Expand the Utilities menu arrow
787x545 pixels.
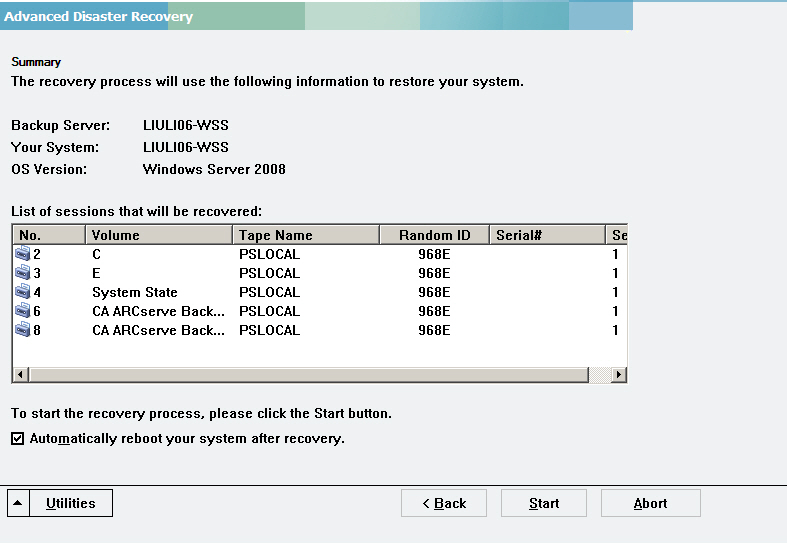(x=18, y=503)
